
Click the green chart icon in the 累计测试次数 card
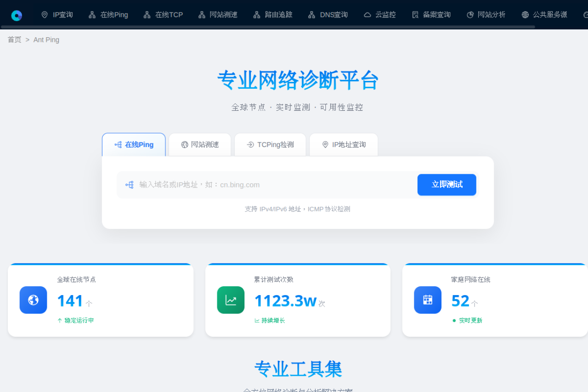231,300
